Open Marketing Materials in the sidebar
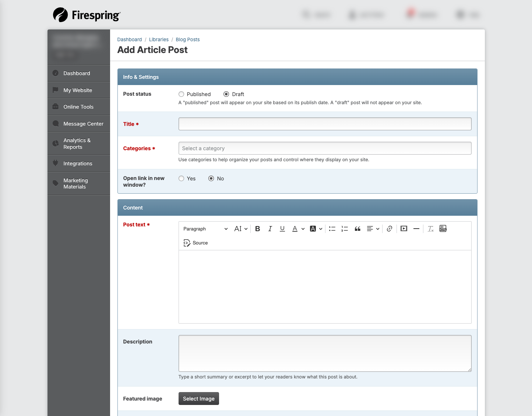 click(79, 184)
